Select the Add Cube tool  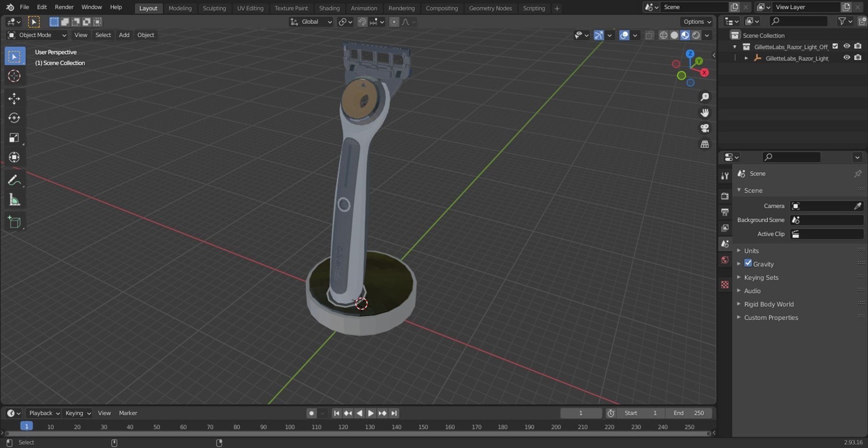pyautogui.click(x=14, y=222)
